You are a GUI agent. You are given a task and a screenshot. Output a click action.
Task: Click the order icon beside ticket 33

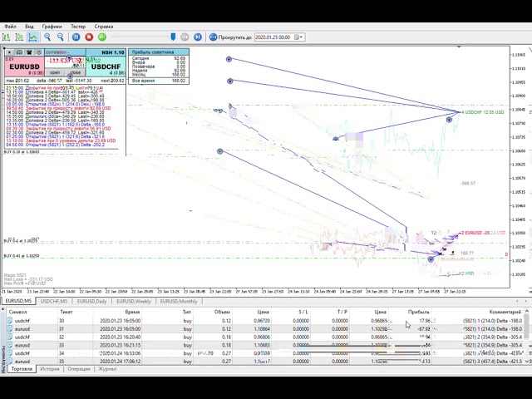point(10,345)
